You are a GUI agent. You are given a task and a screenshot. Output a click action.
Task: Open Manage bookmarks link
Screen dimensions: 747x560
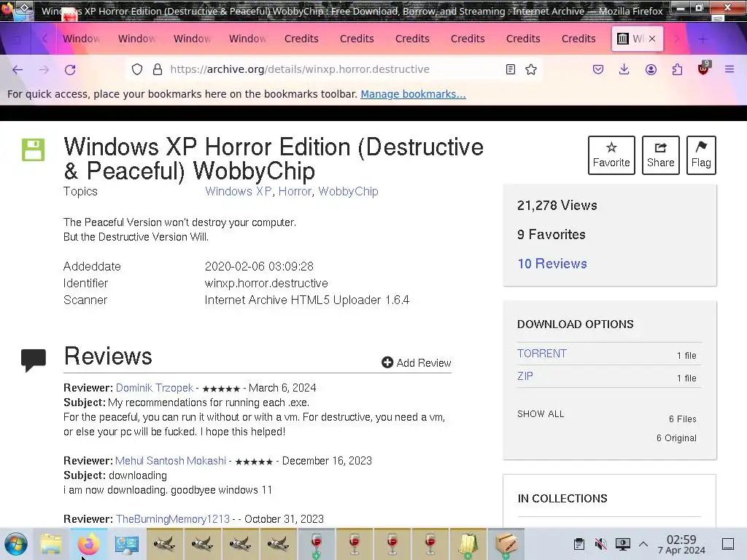(x=413, y=94)
